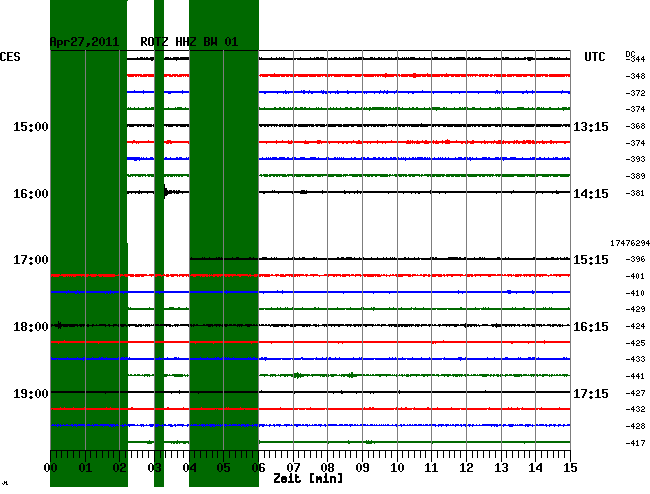650x494 pixels.
Task: Click the final minute axis label 15
Action: coord(570,468)
